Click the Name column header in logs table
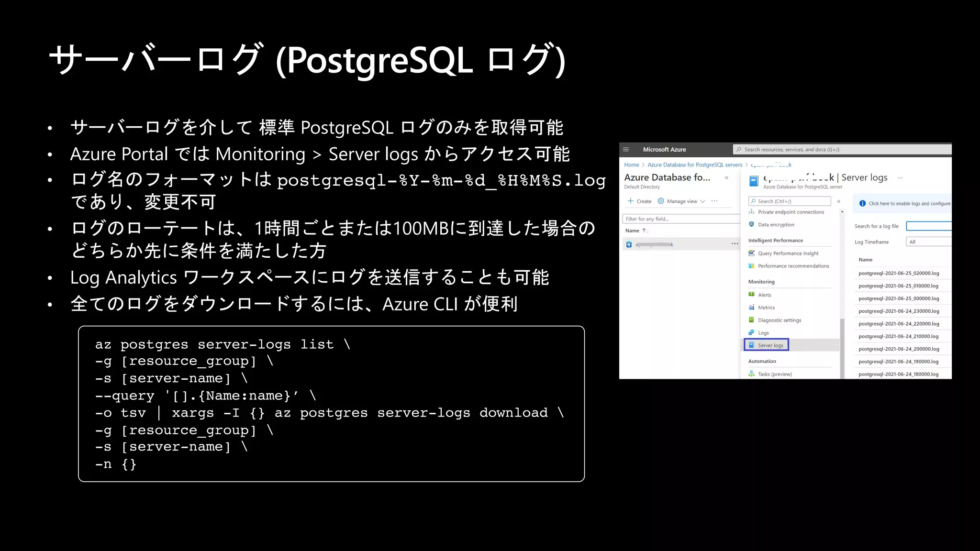This screenshot has height=551, width=980. [x=865, y=260]
